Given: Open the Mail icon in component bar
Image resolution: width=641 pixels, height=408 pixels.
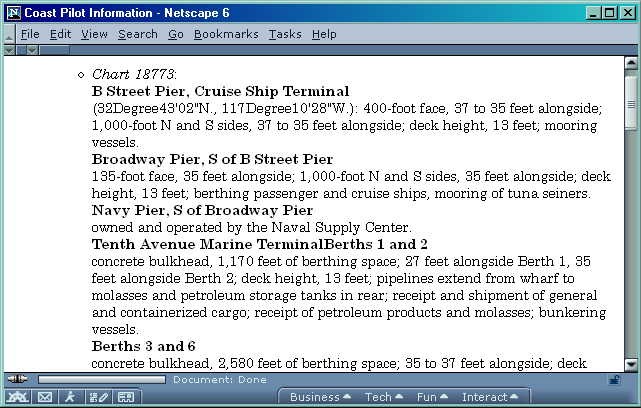Looking at the screenshot, I should tap(45, 397).
